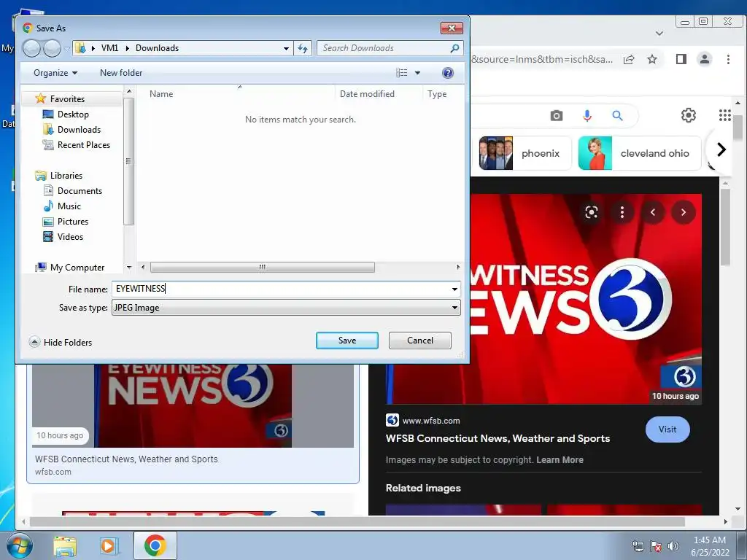Go to next image in preview panel
The height and width of the screenshot is (560, 747).
(684, 212)
